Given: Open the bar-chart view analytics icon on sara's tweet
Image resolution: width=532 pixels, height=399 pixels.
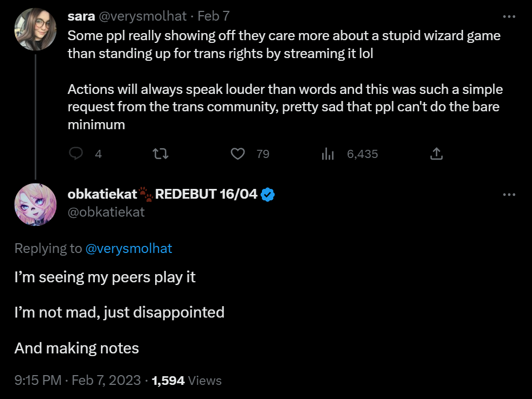Looking at the screenshot, I should click(x=328, y=154).
